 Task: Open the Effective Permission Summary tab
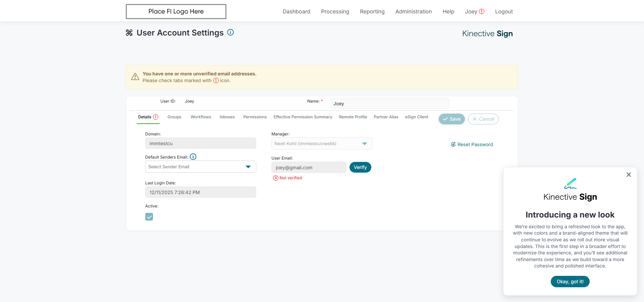point(303,117)
